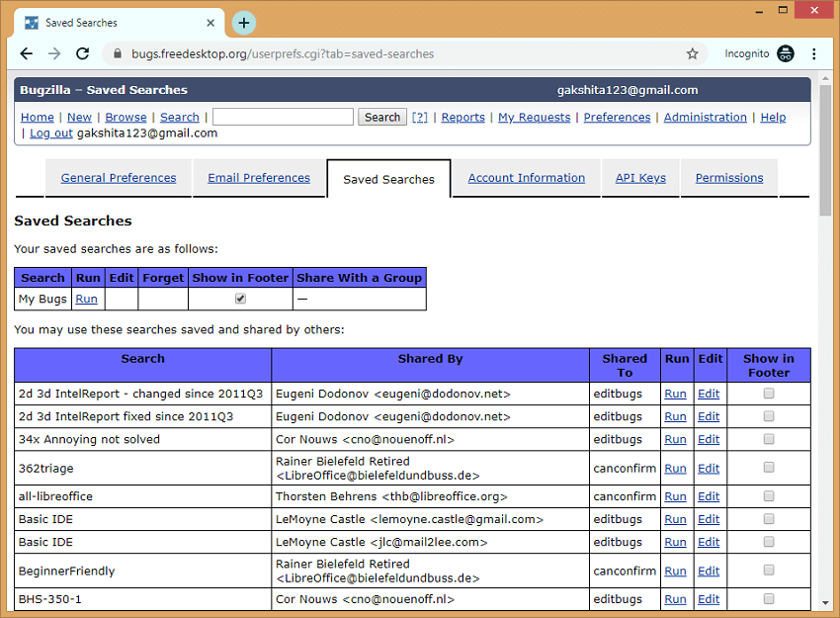Open the Help link
Viewport: 840px width, 618px height.
click(x=773, y=118)
